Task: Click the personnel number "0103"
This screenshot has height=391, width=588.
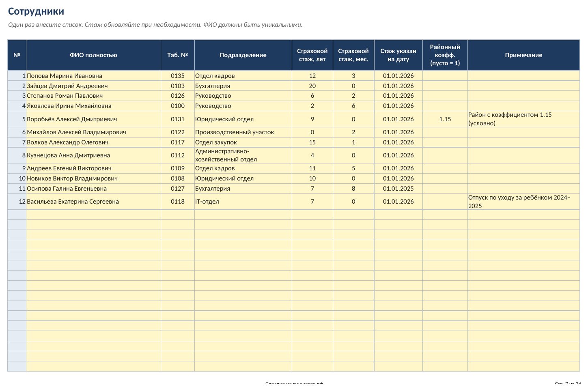Action: pos(178,86)
